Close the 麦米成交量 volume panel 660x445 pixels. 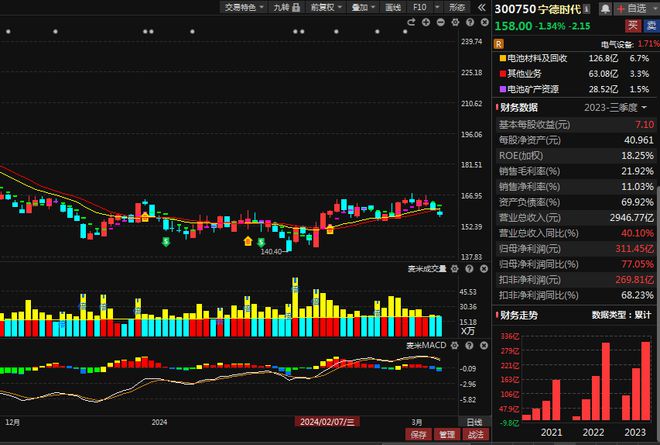[x=484, y=269]
